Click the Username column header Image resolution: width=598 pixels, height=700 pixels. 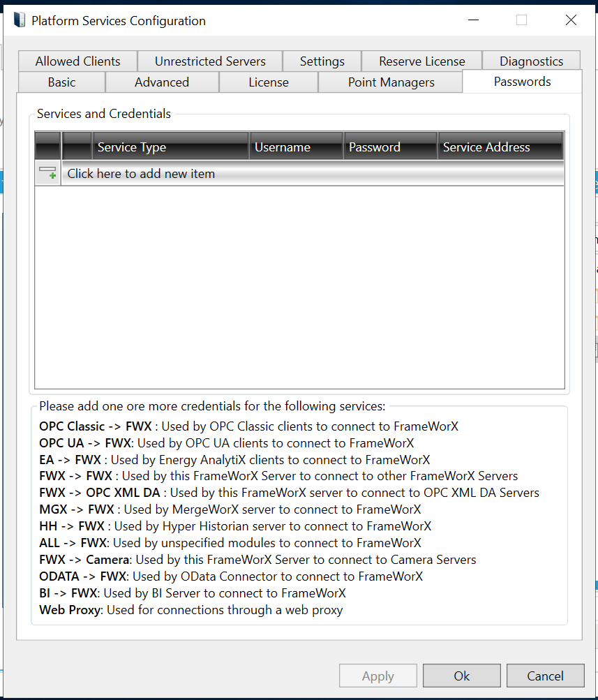(297, 147)
